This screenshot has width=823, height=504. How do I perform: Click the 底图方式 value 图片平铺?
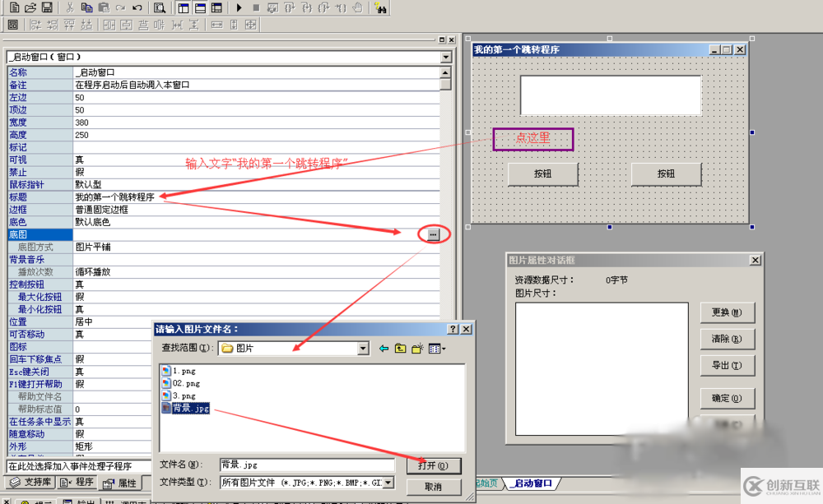coord(93,247)
